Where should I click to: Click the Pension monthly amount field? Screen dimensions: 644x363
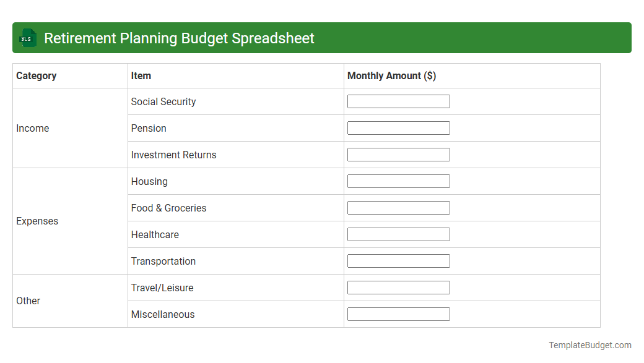398,127
